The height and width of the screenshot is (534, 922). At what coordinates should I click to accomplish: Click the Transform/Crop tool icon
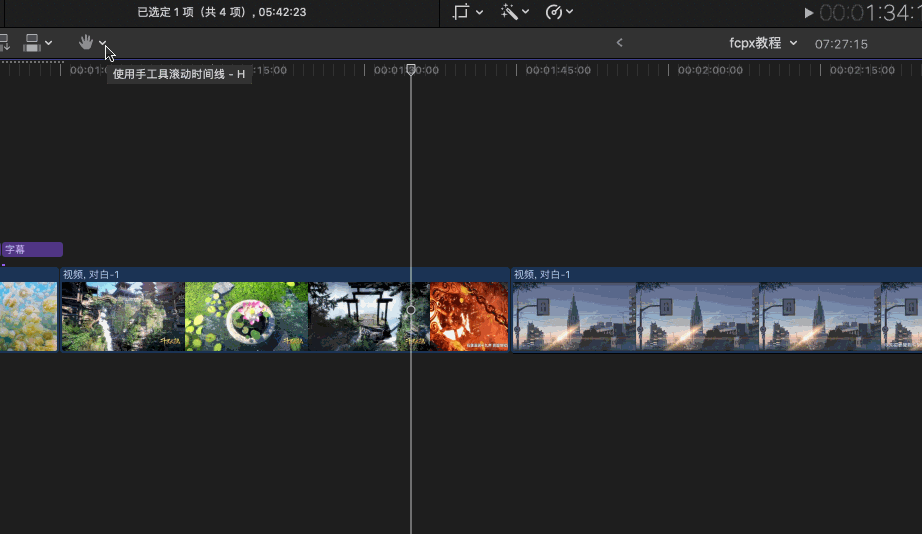(x=461, y=12)
